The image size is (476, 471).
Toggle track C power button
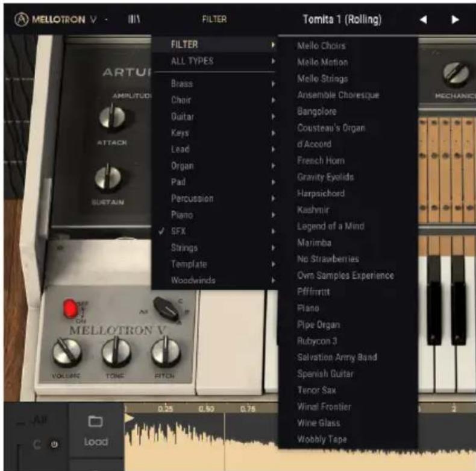(54, 444)
